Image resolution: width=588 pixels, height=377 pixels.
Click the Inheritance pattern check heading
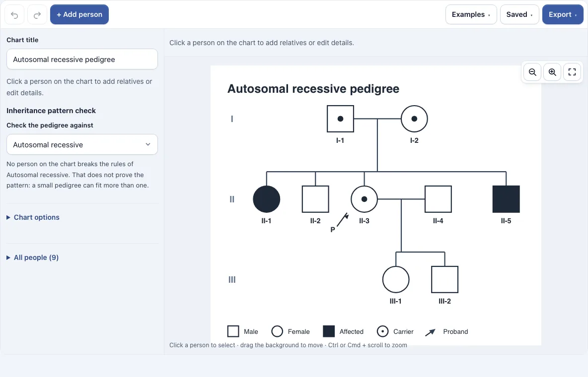point(51,111)
